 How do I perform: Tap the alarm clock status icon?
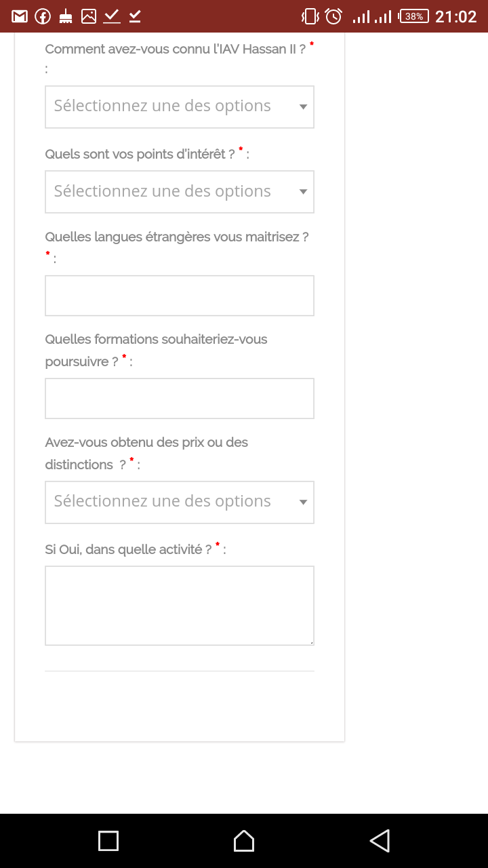333,16
